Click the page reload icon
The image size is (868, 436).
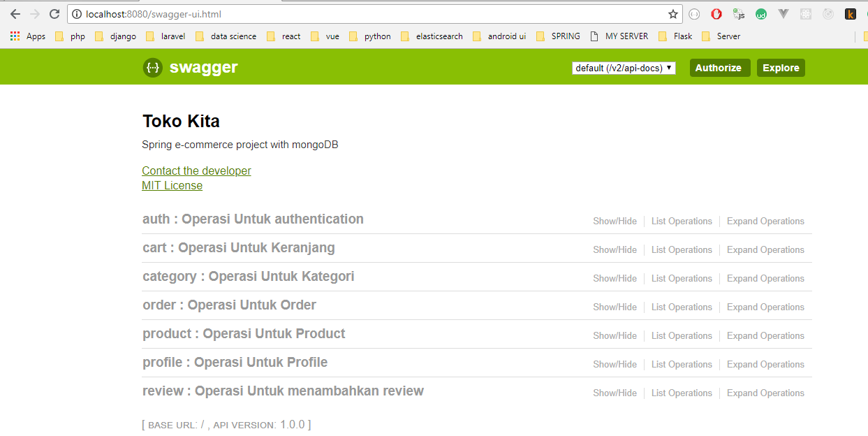(54, 13)
